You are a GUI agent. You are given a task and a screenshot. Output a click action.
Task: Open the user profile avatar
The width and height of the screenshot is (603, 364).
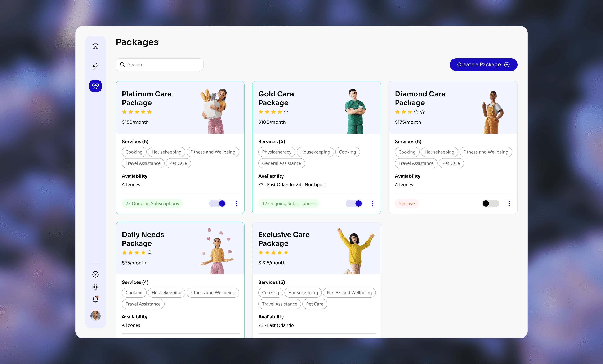[95, 316]
